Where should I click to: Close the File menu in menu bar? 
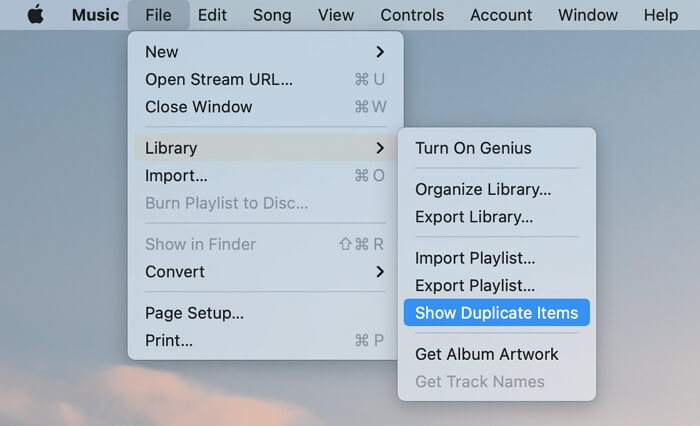[x=158, y=15]
